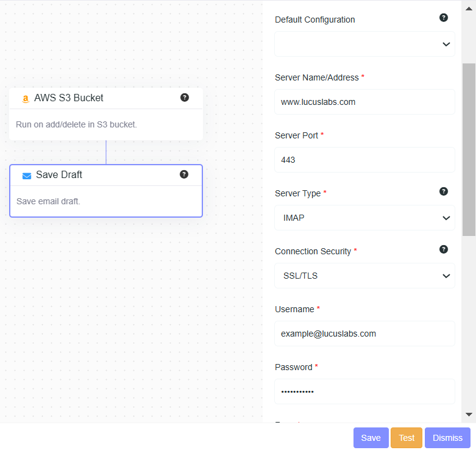The height and width of the screenshot is (450, 476).
Task: Show help for Server Type
Action: [444, 191]
